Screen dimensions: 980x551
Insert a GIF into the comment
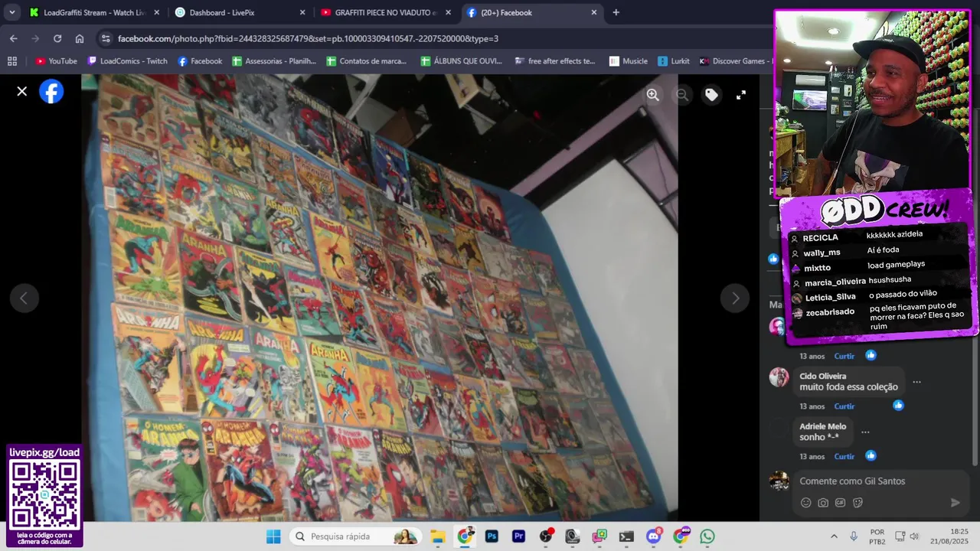tap(841, 503)
